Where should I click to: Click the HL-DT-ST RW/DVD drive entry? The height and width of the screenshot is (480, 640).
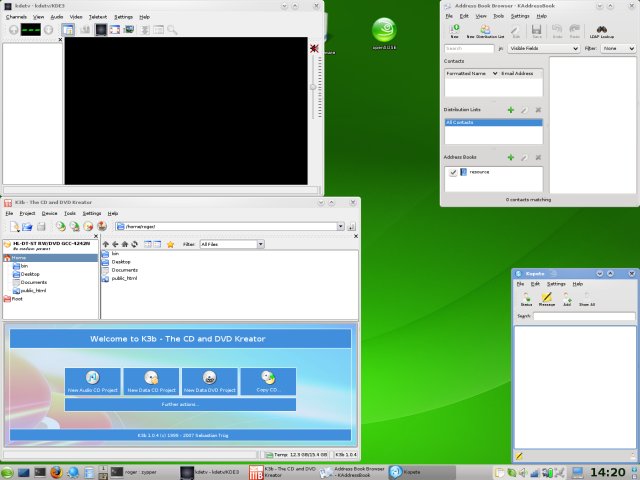[x=51, y=246]
